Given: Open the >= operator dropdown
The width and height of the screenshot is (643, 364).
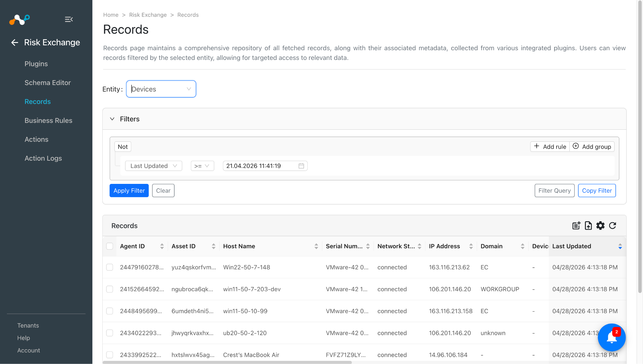Looking at the screenshot, I should click(x=203, y=166).
